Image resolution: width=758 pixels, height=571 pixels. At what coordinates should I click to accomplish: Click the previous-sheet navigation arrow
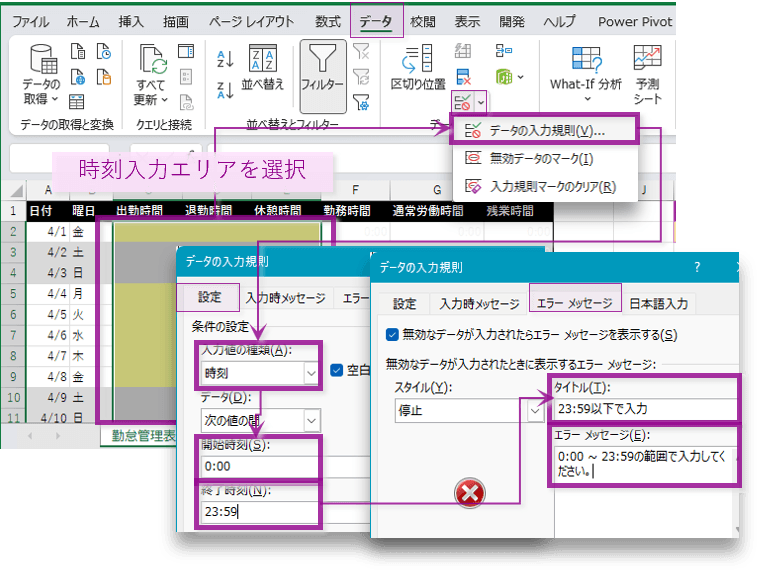[30, 436]
